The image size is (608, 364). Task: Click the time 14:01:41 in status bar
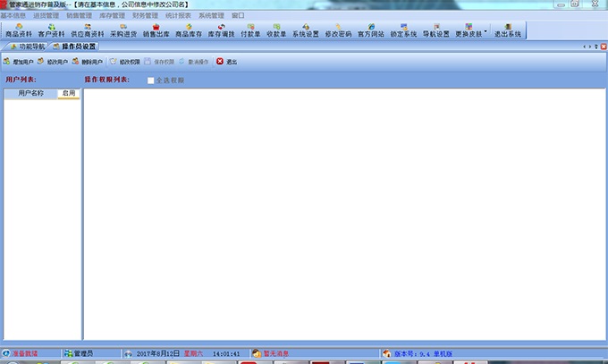226,354
